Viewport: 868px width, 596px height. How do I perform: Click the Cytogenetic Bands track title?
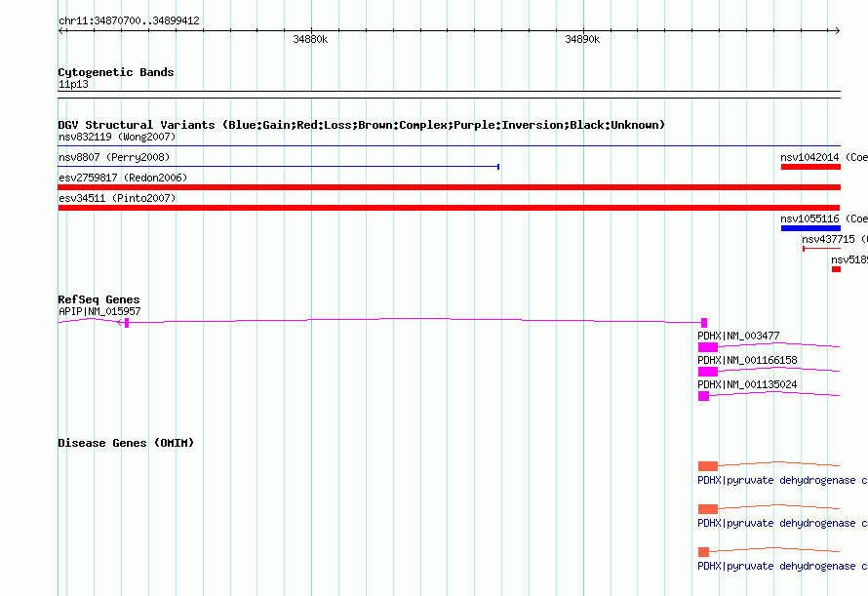[116, 72]
